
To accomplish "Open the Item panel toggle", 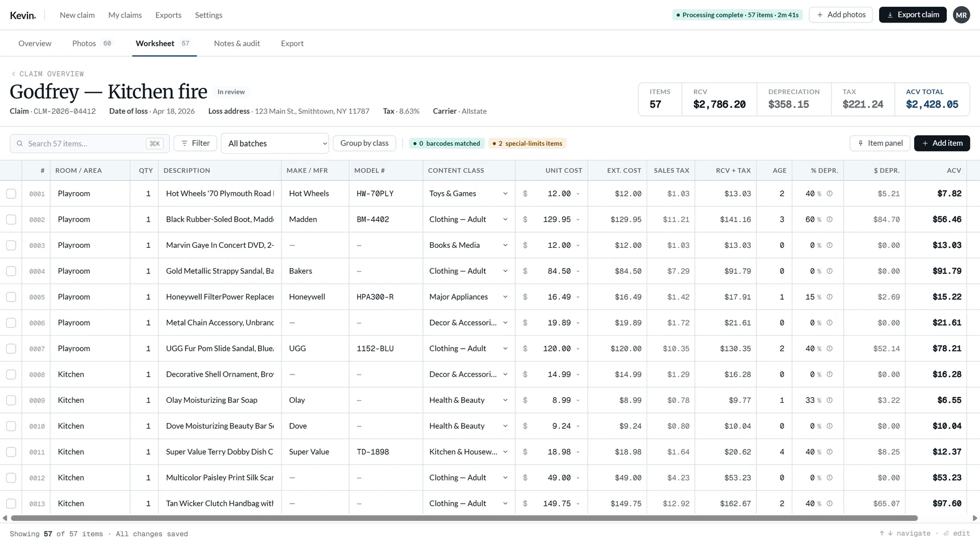I will click(x=880, y=144).
